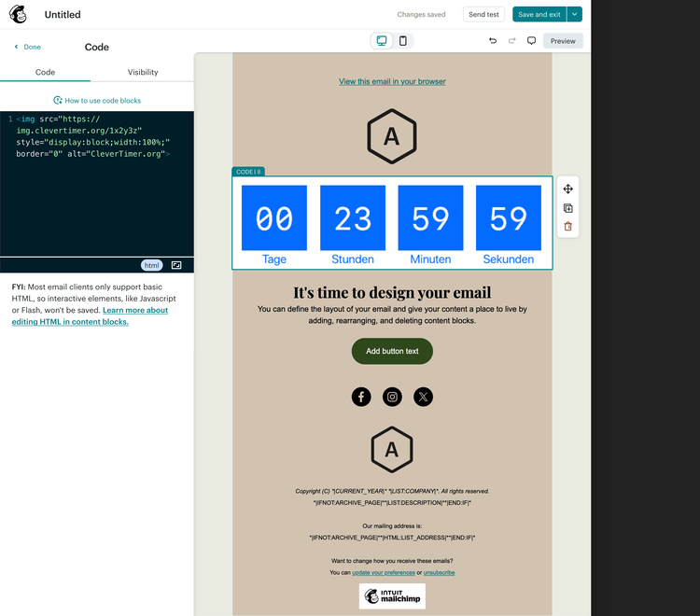Open the Visibility tab
The width and height of the screenshot is (700, 616).
143,72
